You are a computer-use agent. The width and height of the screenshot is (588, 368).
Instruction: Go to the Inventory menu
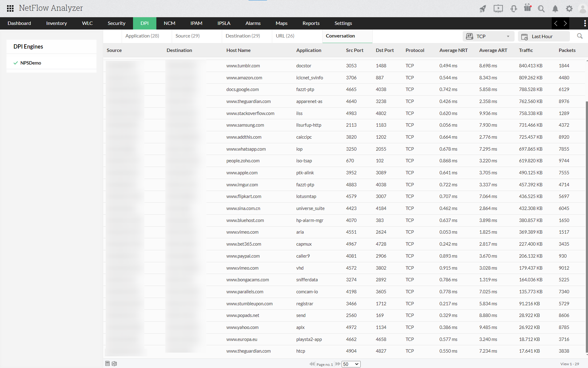(57, 23)
